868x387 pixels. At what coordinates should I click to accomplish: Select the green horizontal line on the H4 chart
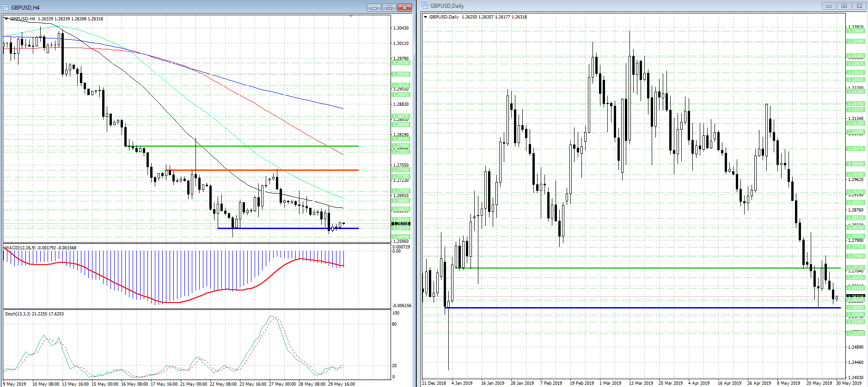point(243,146)
